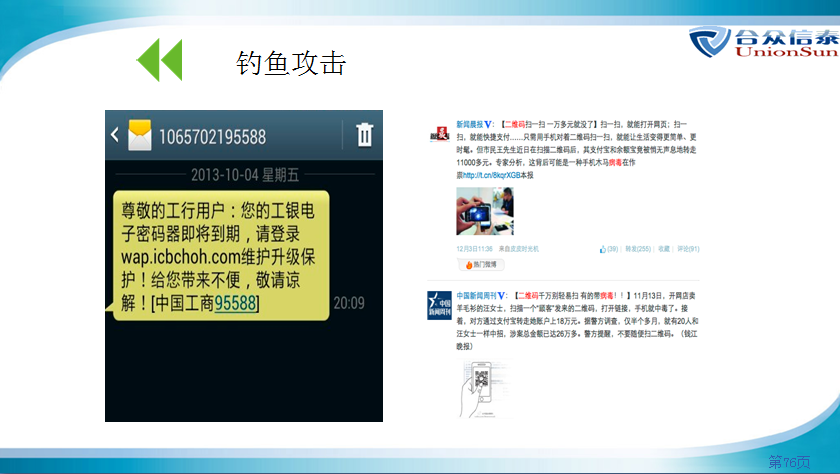Click the red 二维码 keyword in first post
The width and height of the screenshot is (840, 474).
pyautogui.click(x=515, y=124)
